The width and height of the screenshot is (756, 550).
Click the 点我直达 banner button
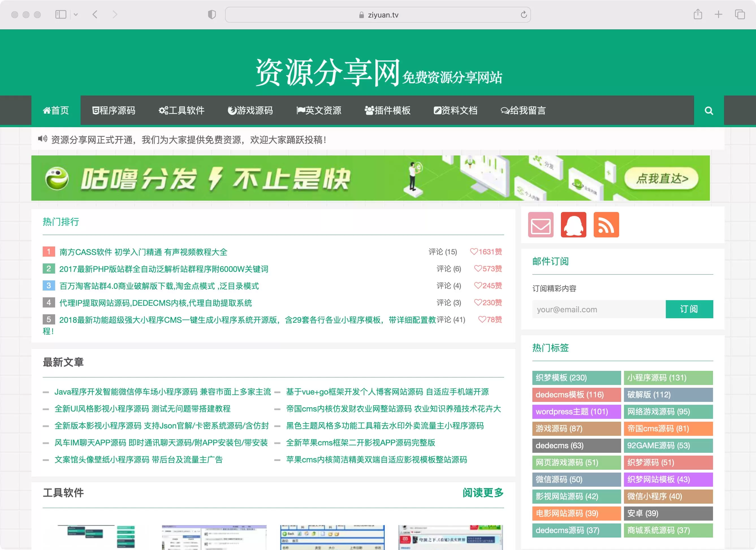pos(661,179)
